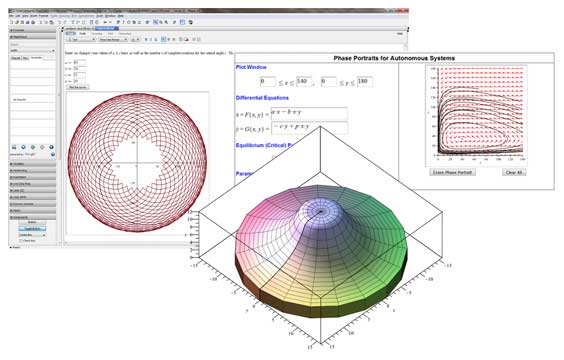Viewport: 564px width, 360px height.
Task: Switch to the Math mode tab
Action: pyautogui.click(x=83, y=33)
